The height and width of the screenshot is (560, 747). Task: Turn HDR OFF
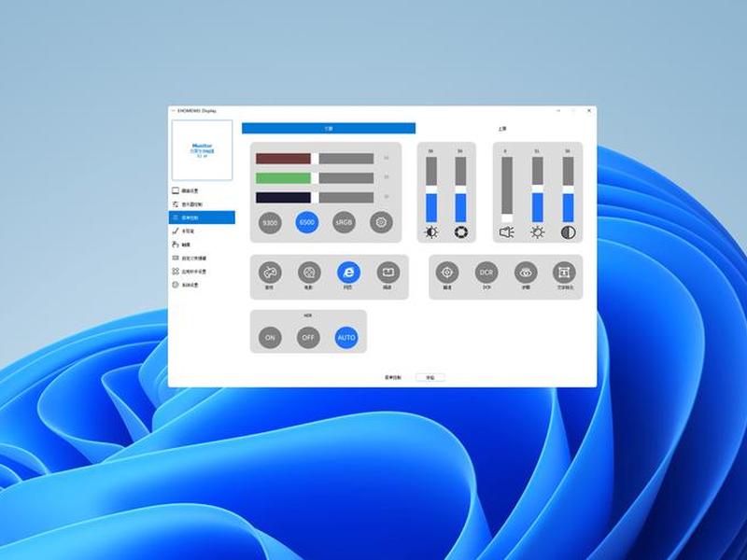click(308, 338)
